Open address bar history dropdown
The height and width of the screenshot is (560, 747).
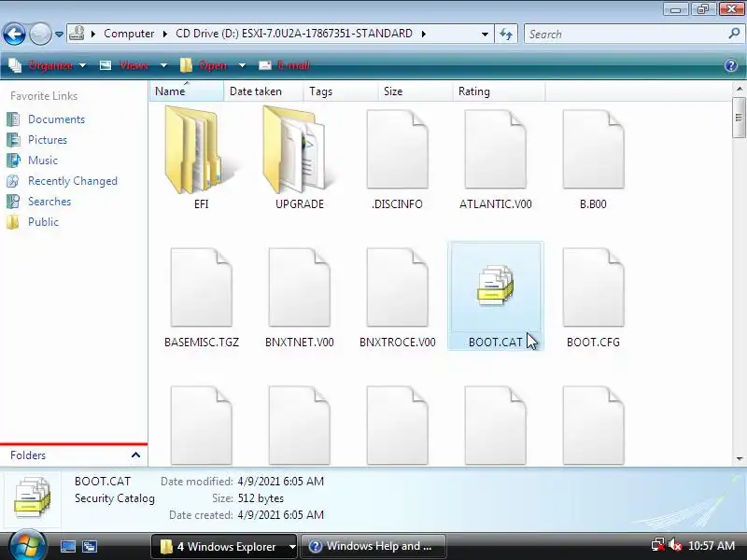click(485, 34)
